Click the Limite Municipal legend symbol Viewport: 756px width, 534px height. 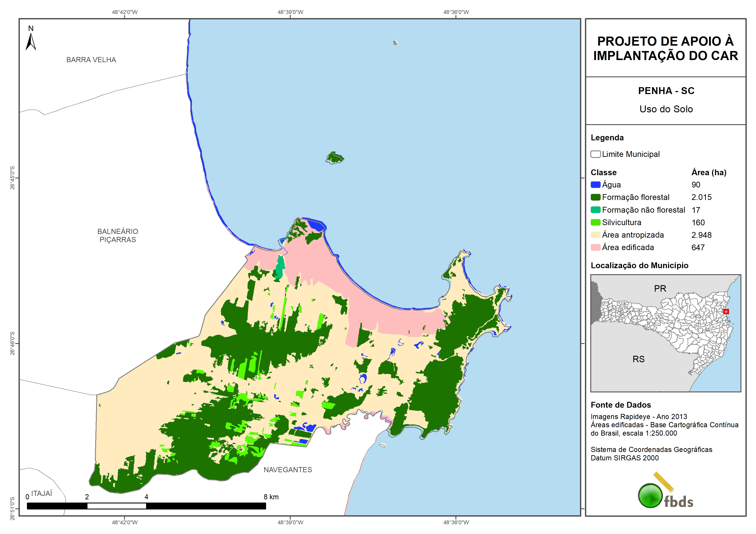(x=595, y=154)
